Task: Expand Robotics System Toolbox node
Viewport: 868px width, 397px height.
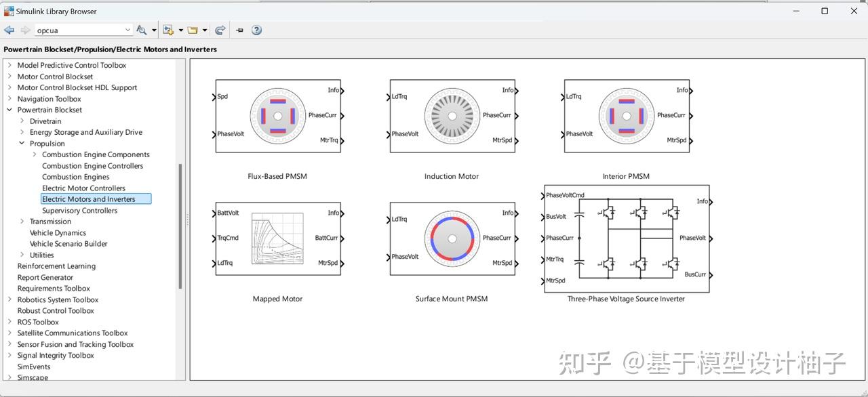Action: coord(9,299)
